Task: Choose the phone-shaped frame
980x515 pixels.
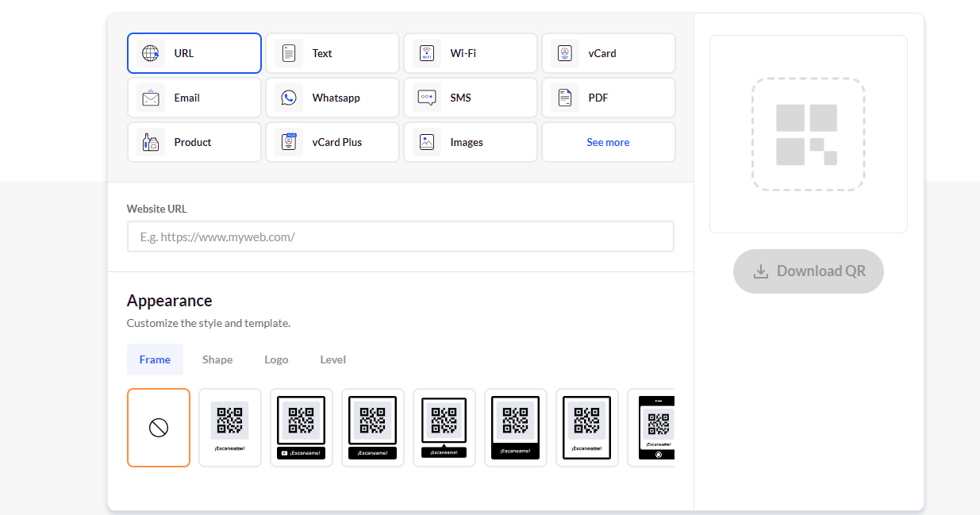Action: [651, 428]
